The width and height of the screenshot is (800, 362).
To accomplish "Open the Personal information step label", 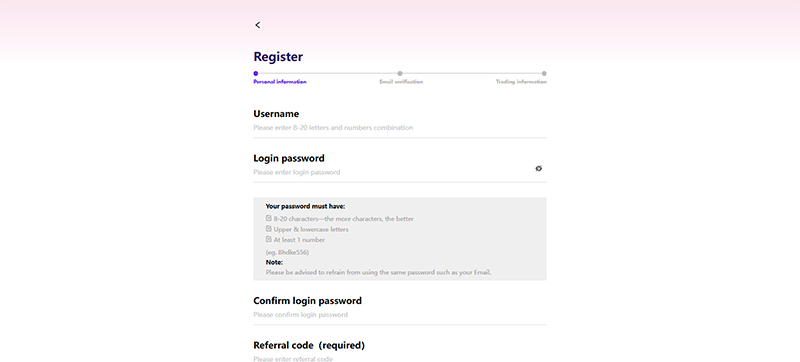I will click(x=280, y=82).
